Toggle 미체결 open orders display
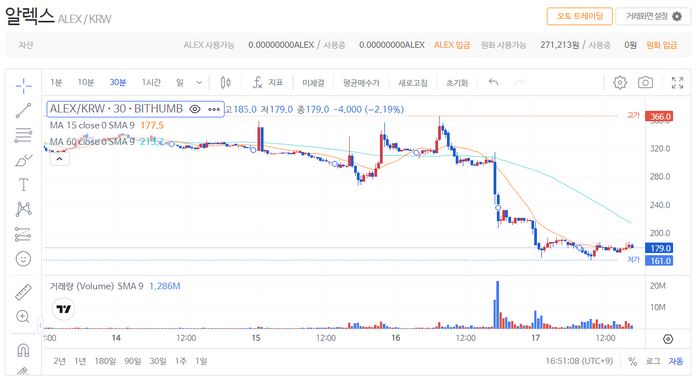Viewport: 700px width, 377px height. [x=313, y=83]
